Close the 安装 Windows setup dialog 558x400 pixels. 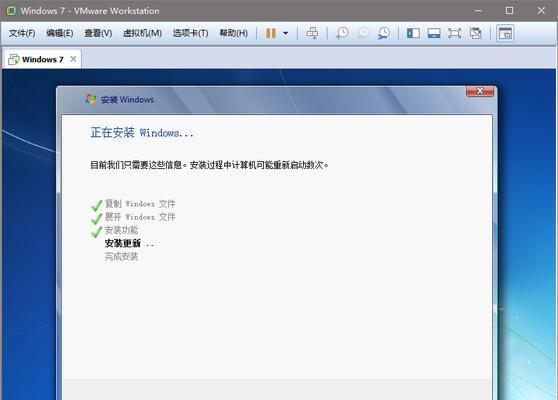(x=480, y=91)
